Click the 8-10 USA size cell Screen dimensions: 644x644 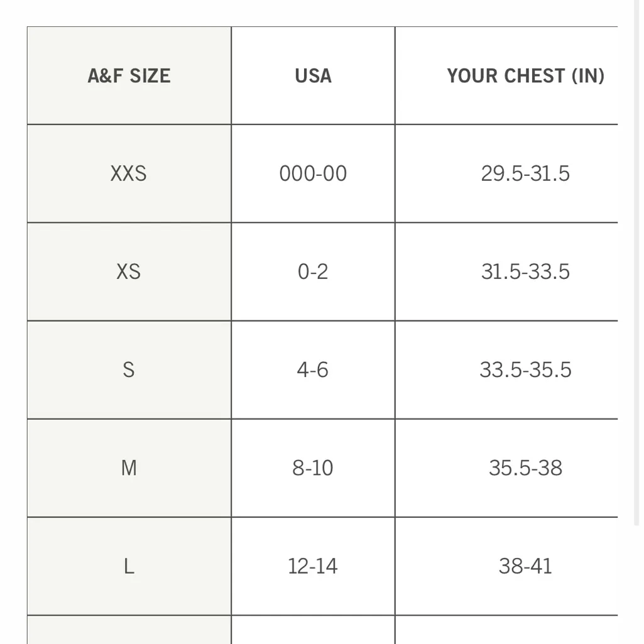[x=313, y=468]
